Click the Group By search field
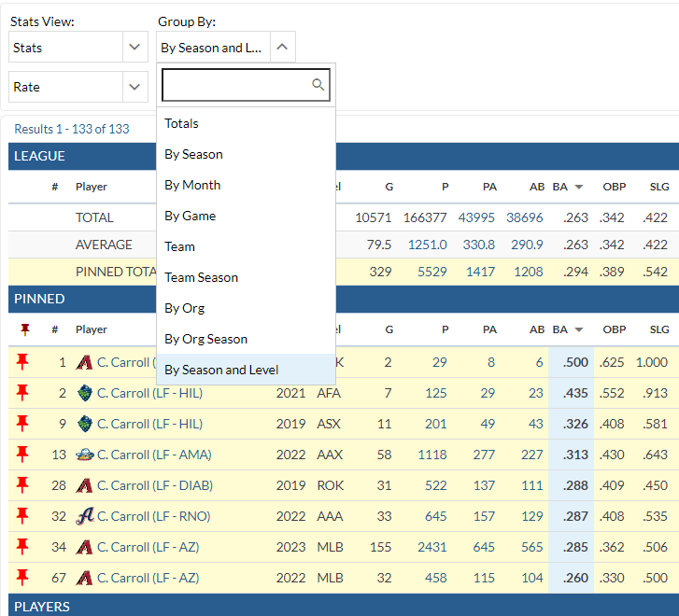 (236, 85)
